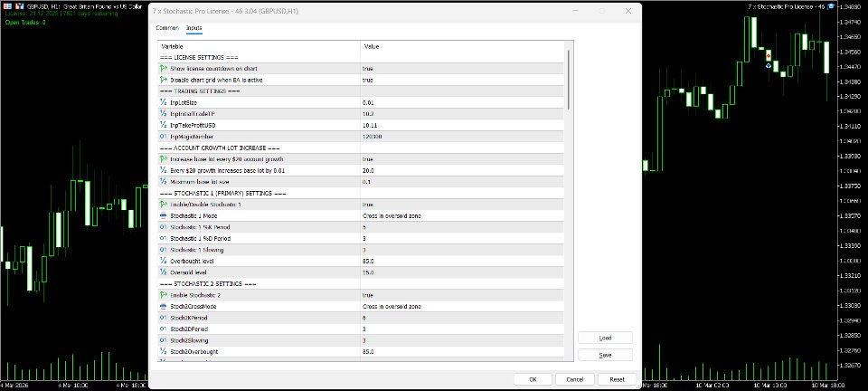
Task: Click the ½ icon beside Stoch2Overbought
Action: pyautogui.click(x=164, y=352)
